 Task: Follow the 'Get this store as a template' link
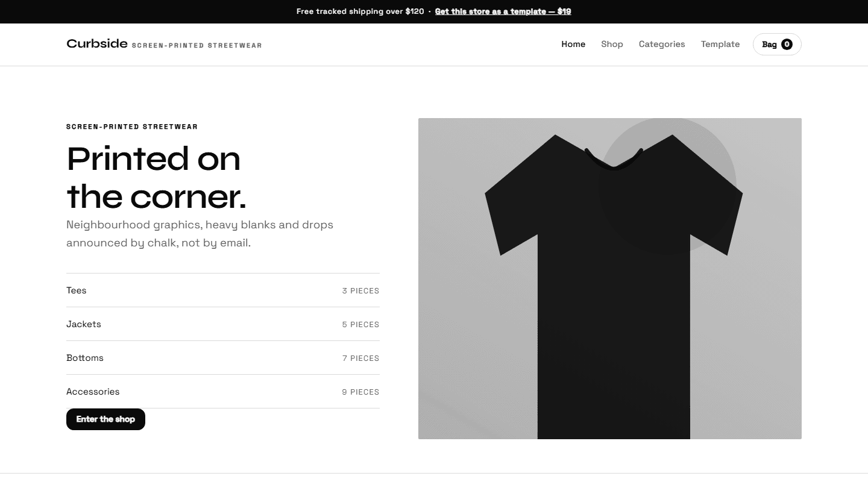[x=503, y=11]
